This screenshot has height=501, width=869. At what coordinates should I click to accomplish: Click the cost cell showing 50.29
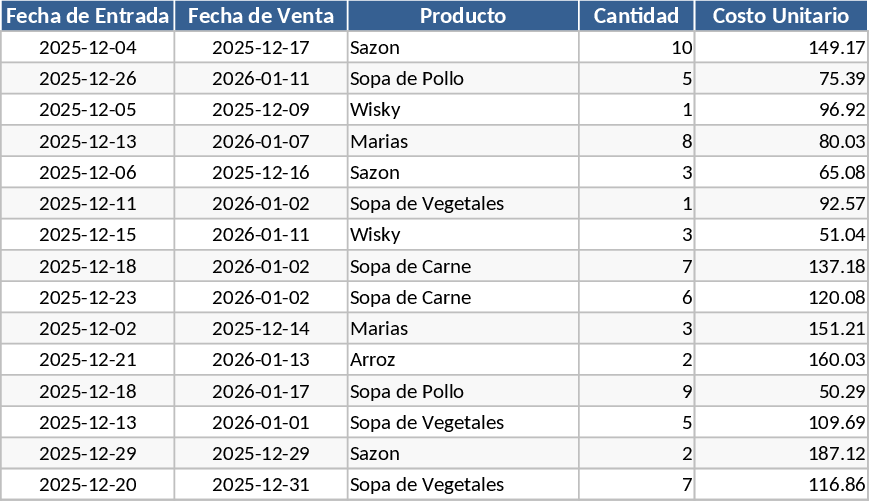781,391
